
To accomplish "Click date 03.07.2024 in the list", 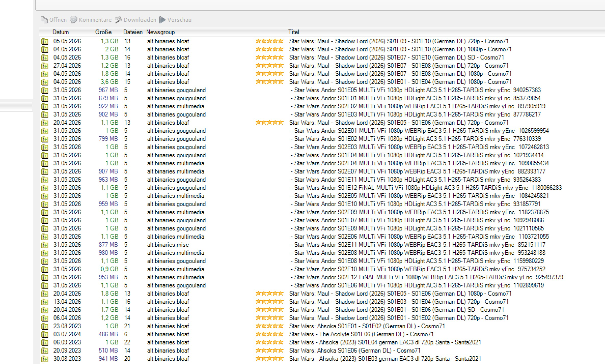I will tap(67, 334).
